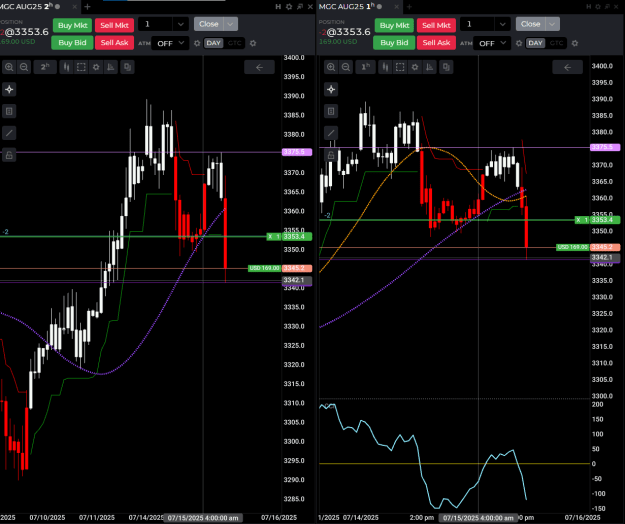This screenshot has height=524, width=625.
Task: Pick the line drawing tool in 2h chart
Action: pos(9,133)
